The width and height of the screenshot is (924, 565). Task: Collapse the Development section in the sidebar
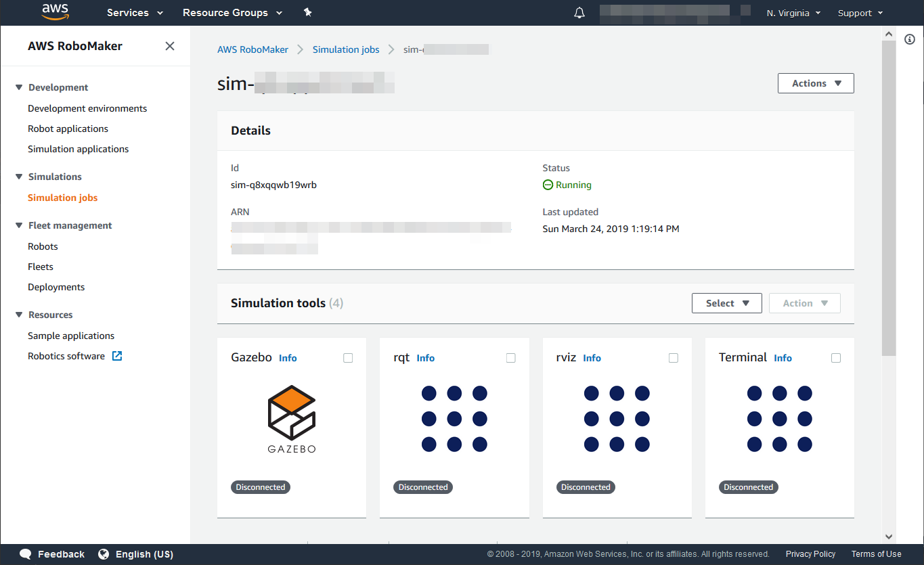click(x=19, y=87)
